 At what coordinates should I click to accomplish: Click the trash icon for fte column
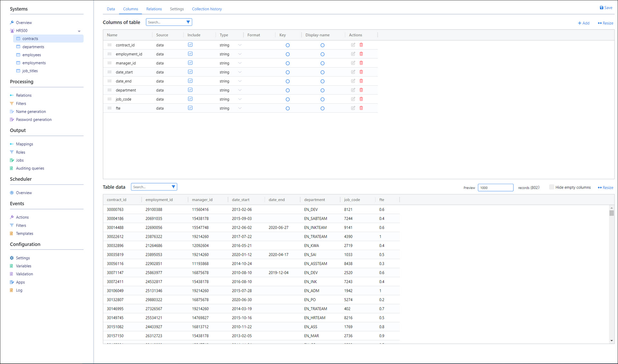[x=361, y=108]
